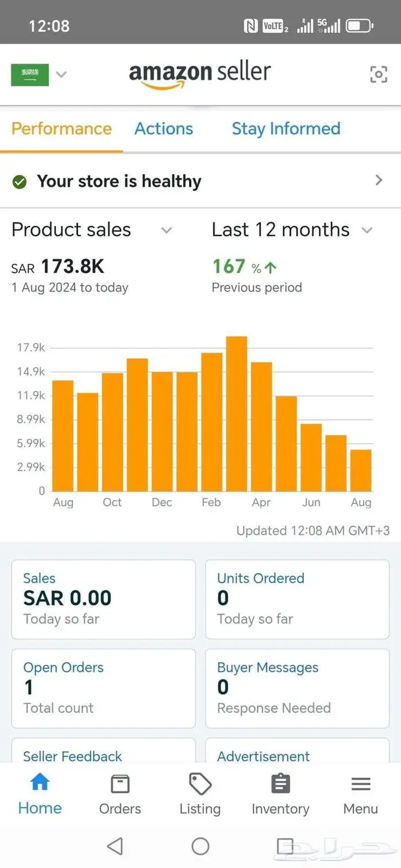Open the Orders box icon
Viewport: 401px width, 868px height.
pyautogui.click(x=120, y=784)
